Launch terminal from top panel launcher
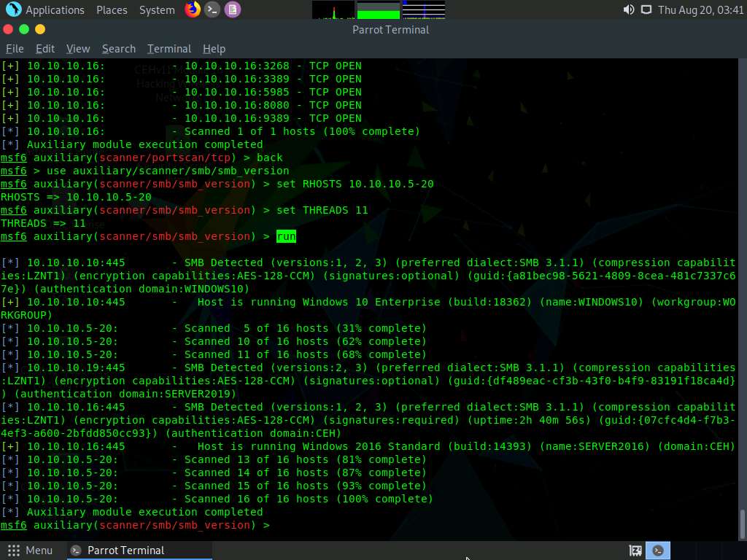 click(212, 9)
